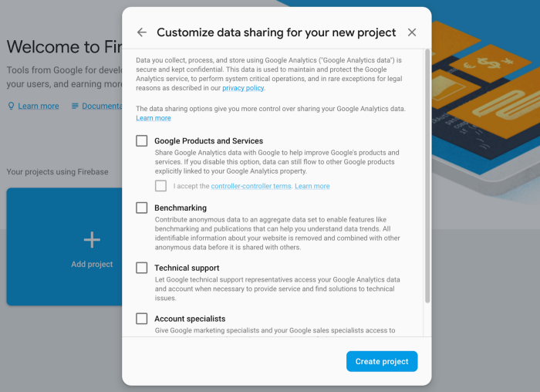Check the accept controller-controller terms box
540x392 pixels.
pyautogui.click(x=160, y=186)
